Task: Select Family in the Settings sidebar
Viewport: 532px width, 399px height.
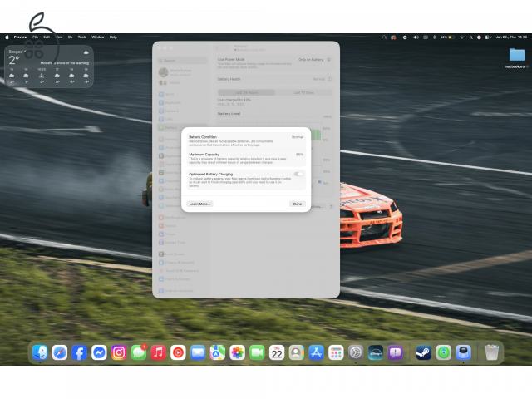Action: (183, 83)
